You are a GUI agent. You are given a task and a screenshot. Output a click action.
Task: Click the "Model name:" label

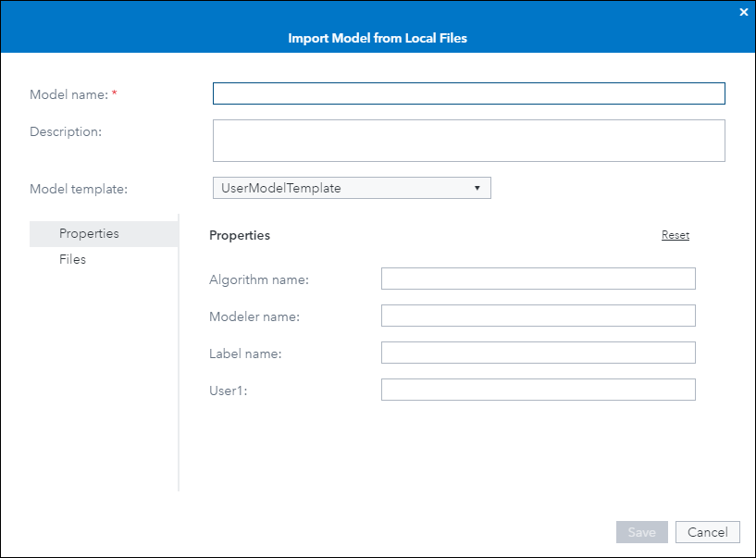tap(69, 94)
